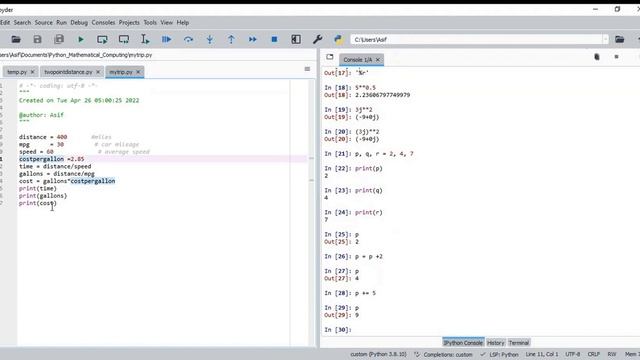Screen dimensions: 640x360
Task: Close the mytrip.py tab
Action: pyautogui.click(x=138, y=72)
